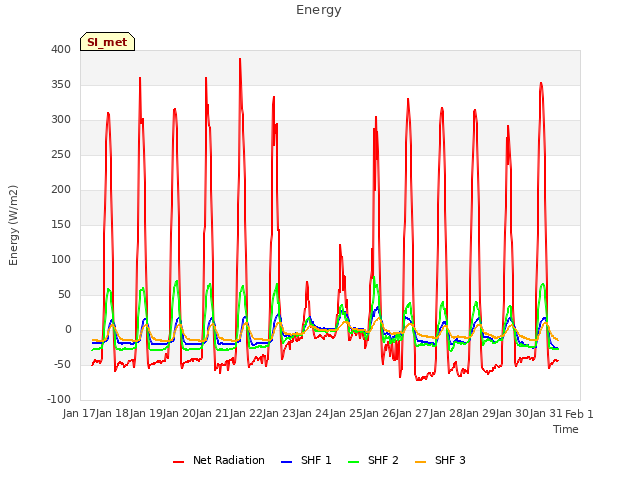Screen dimensions: 640x480
Task: Click the Energy (W/m2) y-axis title
Action: [x=13, y=225]
